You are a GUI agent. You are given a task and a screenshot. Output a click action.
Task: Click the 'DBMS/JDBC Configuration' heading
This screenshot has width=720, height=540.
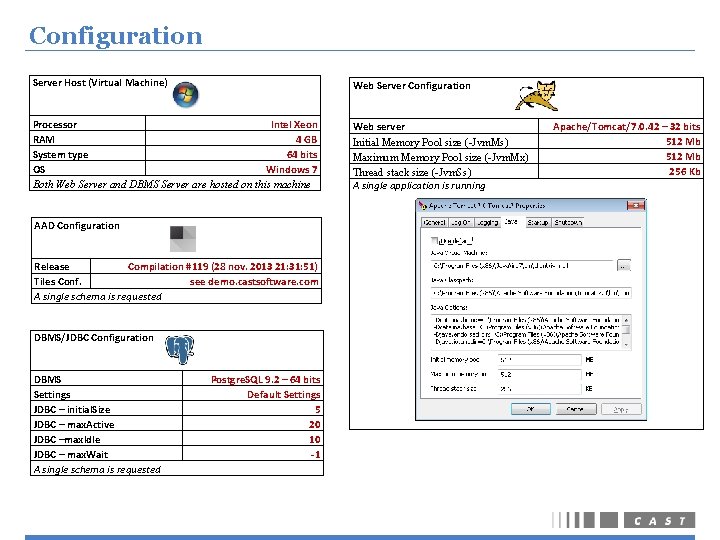[x=94, y=338]
